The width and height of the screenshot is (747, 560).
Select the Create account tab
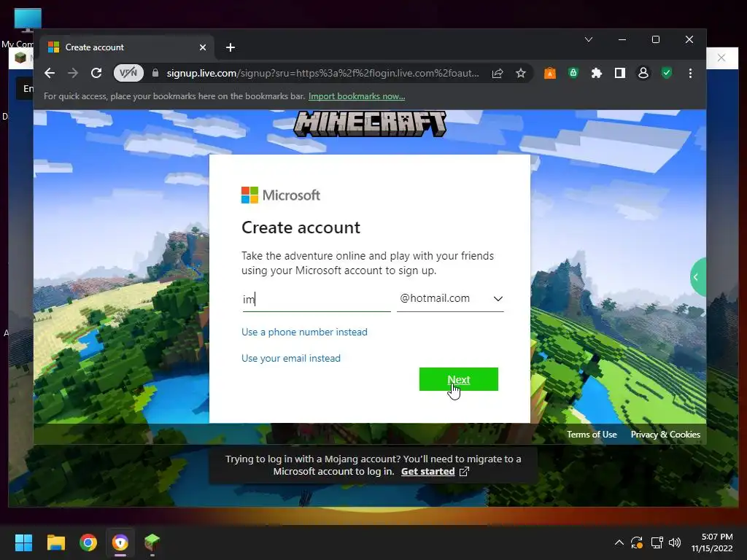click(127, 47)
